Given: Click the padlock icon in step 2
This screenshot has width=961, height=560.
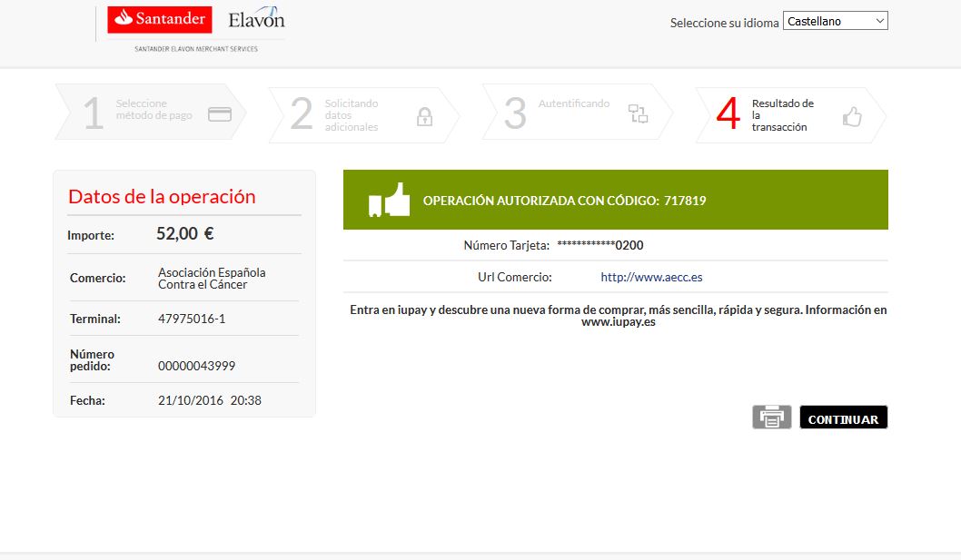Looking at the screenshot, I should coord(424,116).
